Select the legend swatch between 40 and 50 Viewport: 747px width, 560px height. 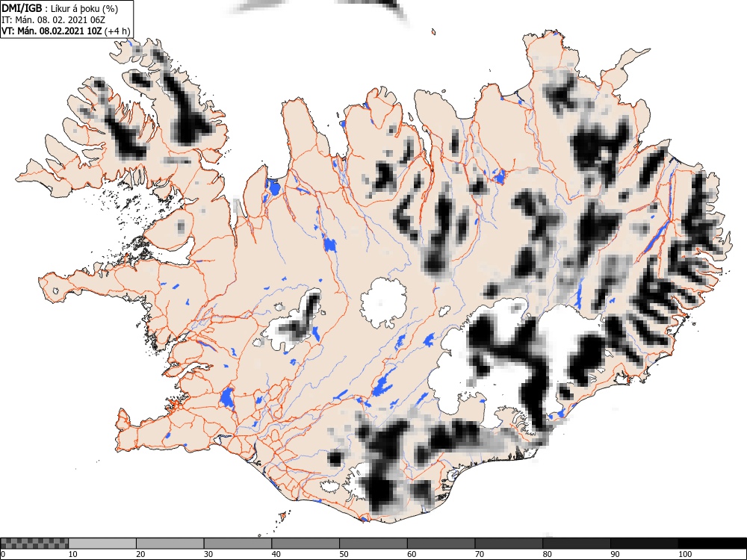click(x=306, y=544)
